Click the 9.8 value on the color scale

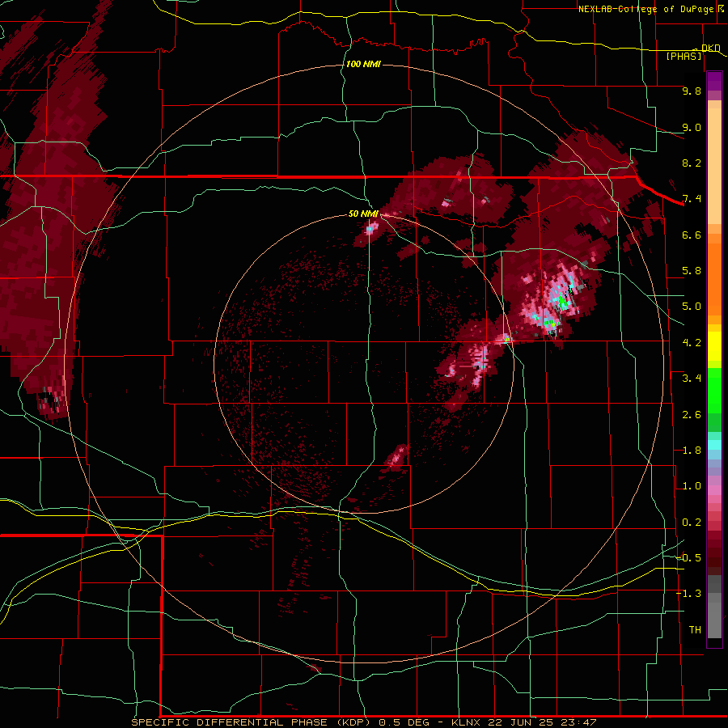[x=692, y=91]
